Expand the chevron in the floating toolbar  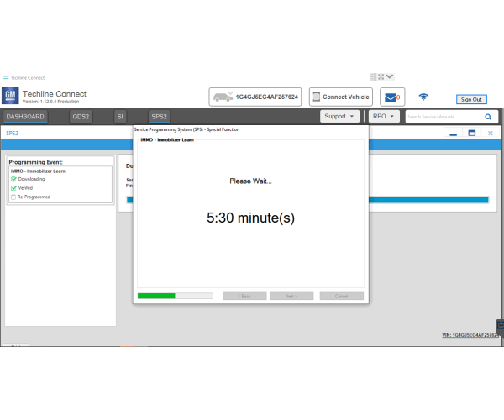click(390, 76)
